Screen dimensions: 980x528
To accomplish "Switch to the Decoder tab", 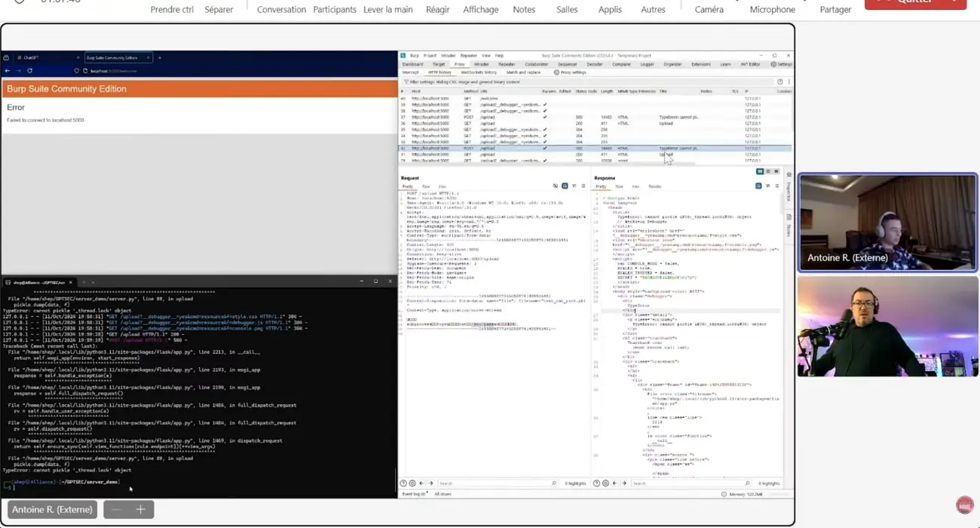I will coord(595,64).
